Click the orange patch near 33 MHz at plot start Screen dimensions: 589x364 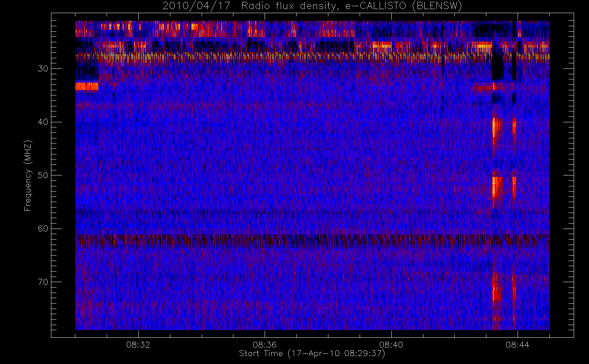(x=87, y=86)
